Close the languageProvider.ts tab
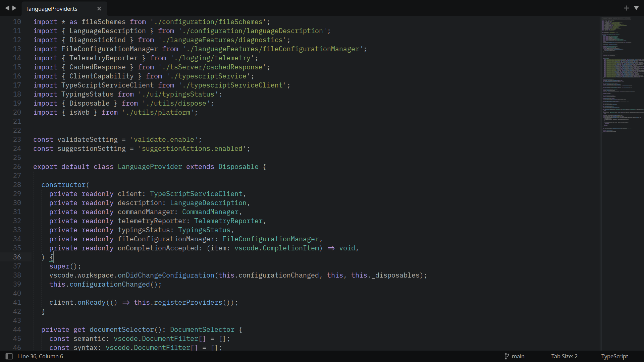644x362 pixels. point(99,9)
